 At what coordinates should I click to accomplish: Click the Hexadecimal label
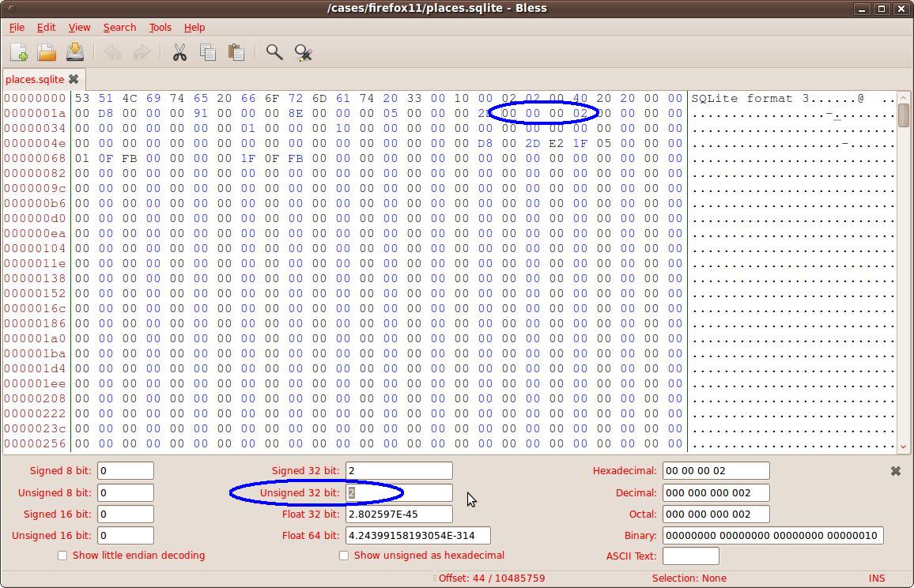coord(625,471)
